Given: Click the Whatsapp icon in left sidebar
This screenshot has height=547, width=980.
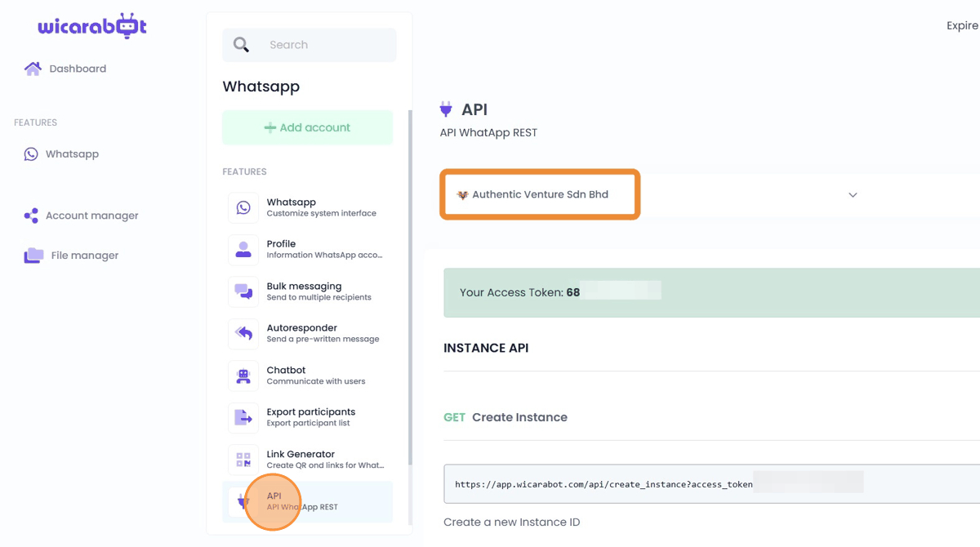Looking at the screenshot, I should pos(31,153).
